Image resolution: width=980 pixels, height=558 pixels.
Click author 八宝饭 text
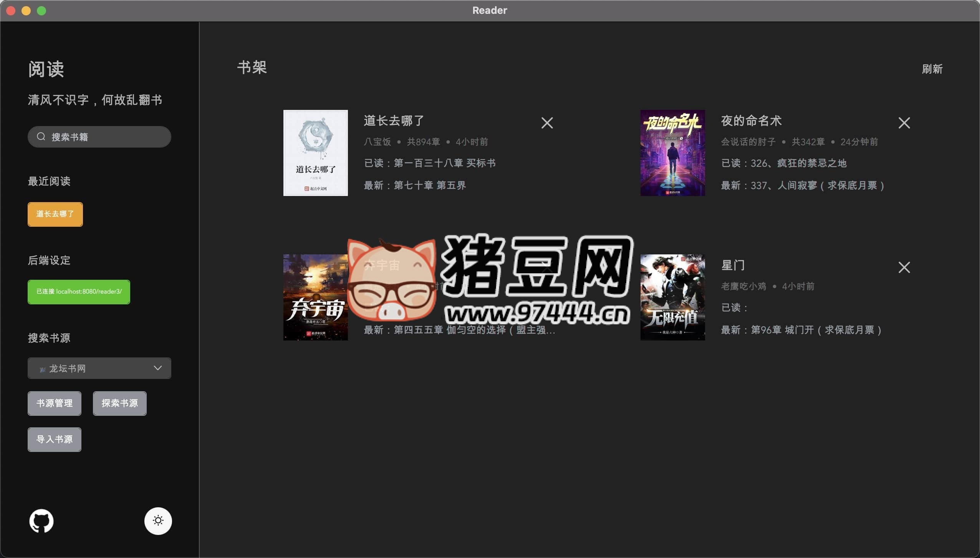pos(377,142)
